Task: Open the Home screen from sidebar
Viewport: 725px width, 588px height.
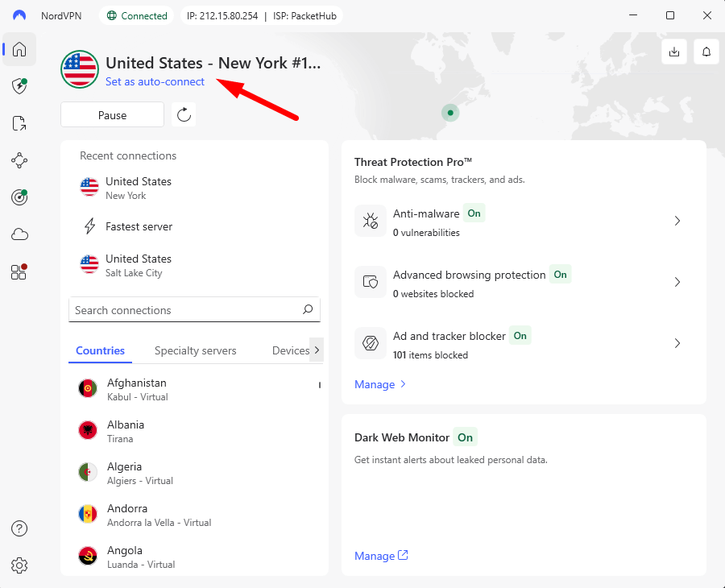Action: tap(19, 49)
